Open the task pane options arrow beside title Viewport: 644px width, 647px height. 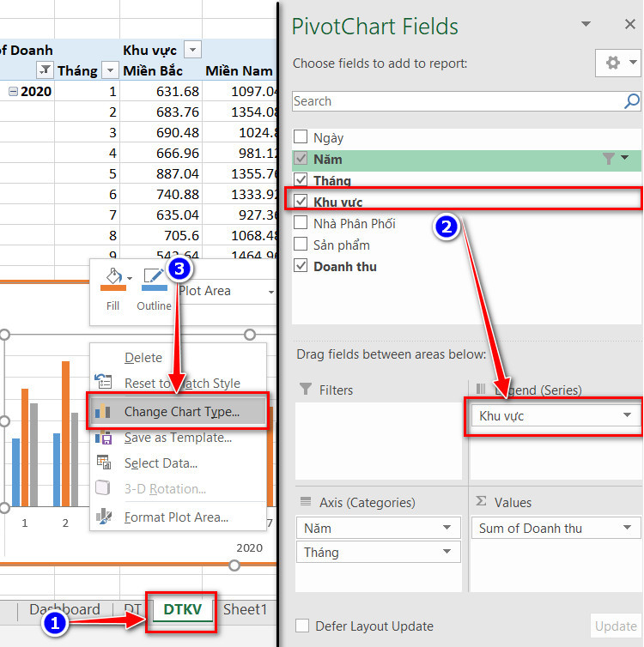coord(586,24)
